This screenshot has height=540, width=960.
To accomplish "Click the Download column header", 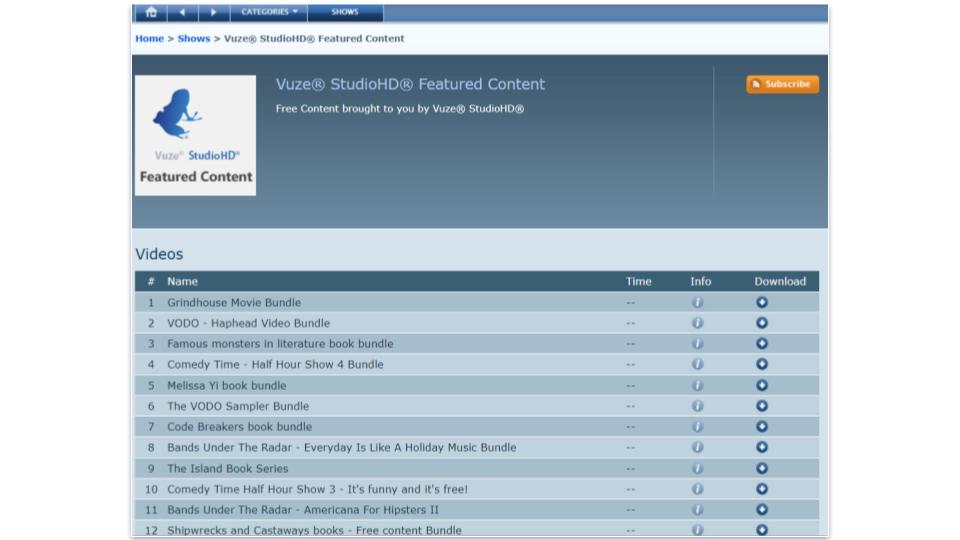I will tap(780, 282).
